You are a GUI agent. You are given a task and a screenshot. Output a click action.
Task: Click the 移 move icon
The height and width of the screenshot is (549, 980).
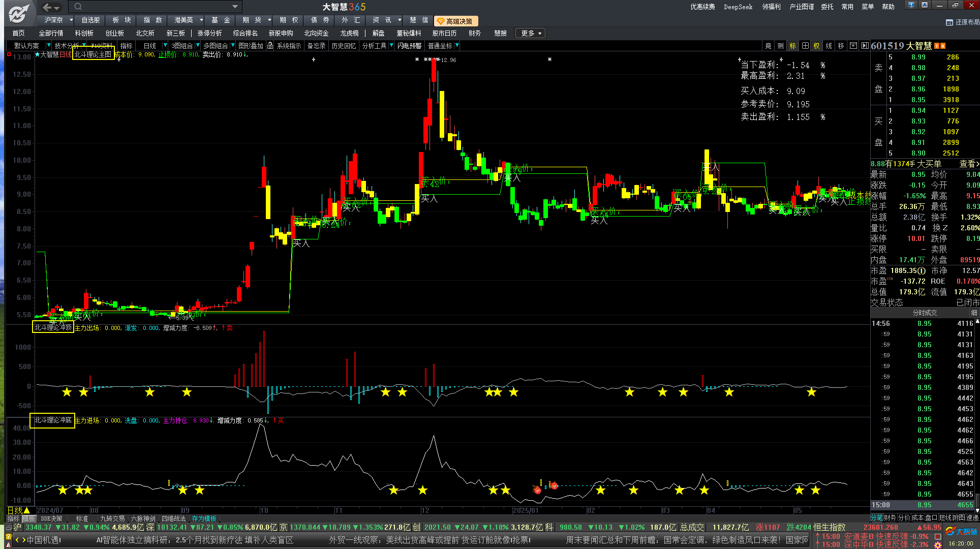[x=841, y=46]
